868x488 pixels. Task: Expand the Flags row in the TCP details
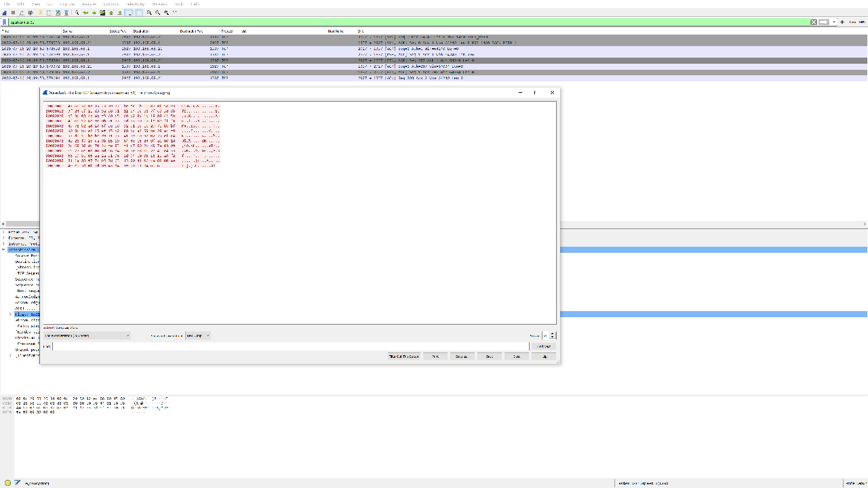click(x=9, y=314)
